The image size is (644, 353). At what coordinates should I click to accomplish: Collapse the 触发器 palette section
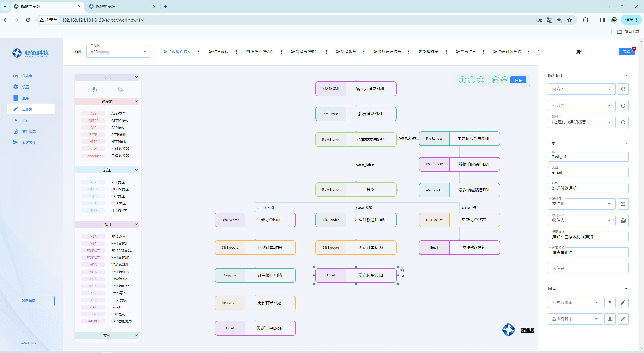136,101
